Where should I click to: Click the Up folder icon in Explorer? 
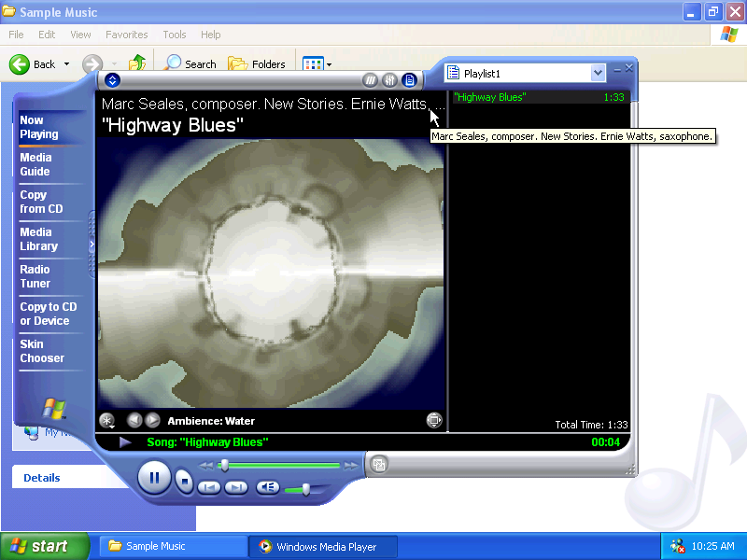click(137, 63)
